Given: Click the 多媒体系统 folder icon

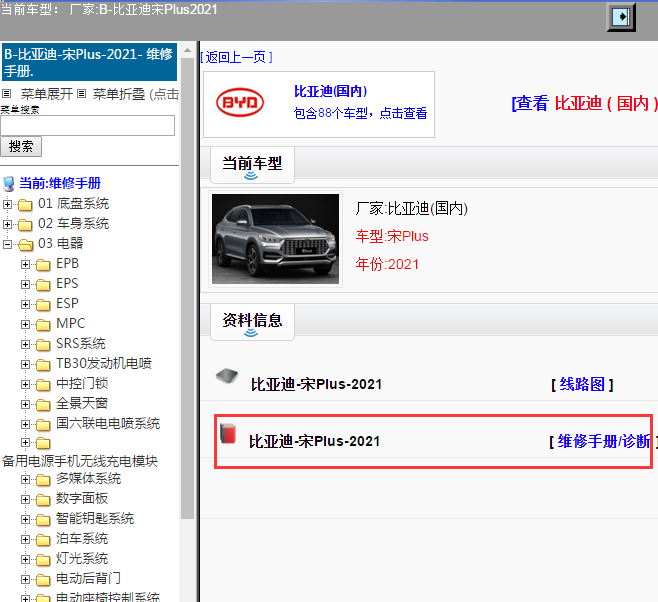Looking at the screenshot, I should [x=43, y=480].
